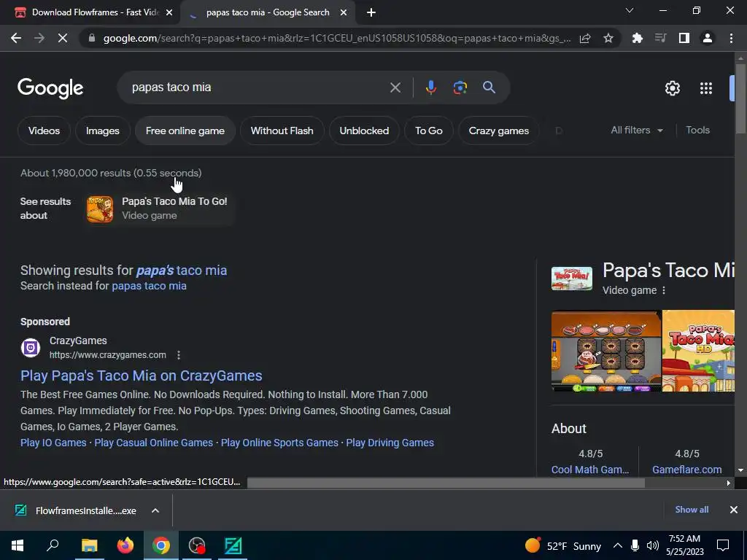The width and height of the screenshot is (747, 560).
Task: Open the tab search chevron
Action: click(x=630, y=10)
